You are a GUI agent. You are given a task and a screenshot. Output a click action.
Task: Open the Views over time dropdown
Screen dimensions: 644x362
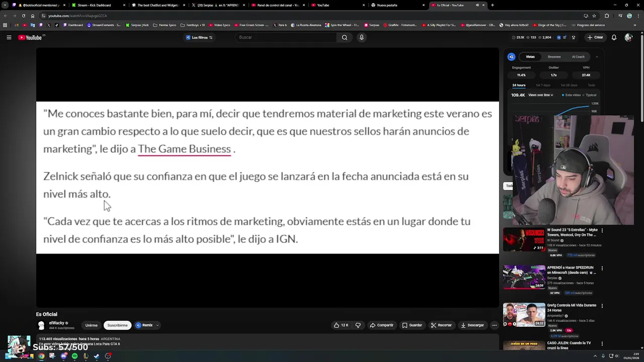(541, 95)
